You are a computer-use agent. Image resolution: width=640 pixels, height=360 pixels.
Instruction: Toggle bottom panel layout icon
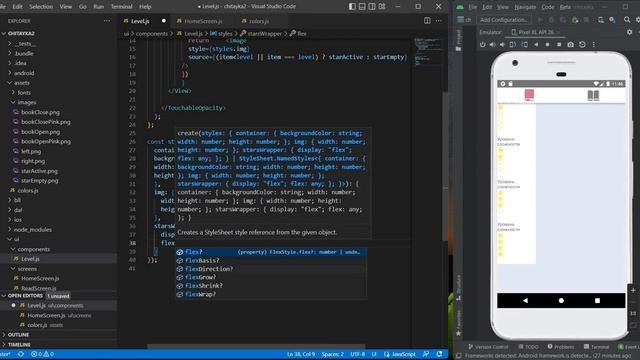click(362, 7)
